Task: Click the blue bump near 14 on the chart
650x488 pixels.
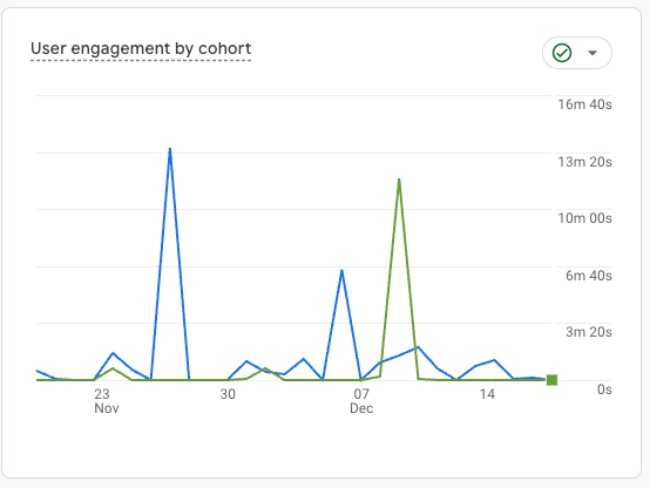Action: click(494, 360)
